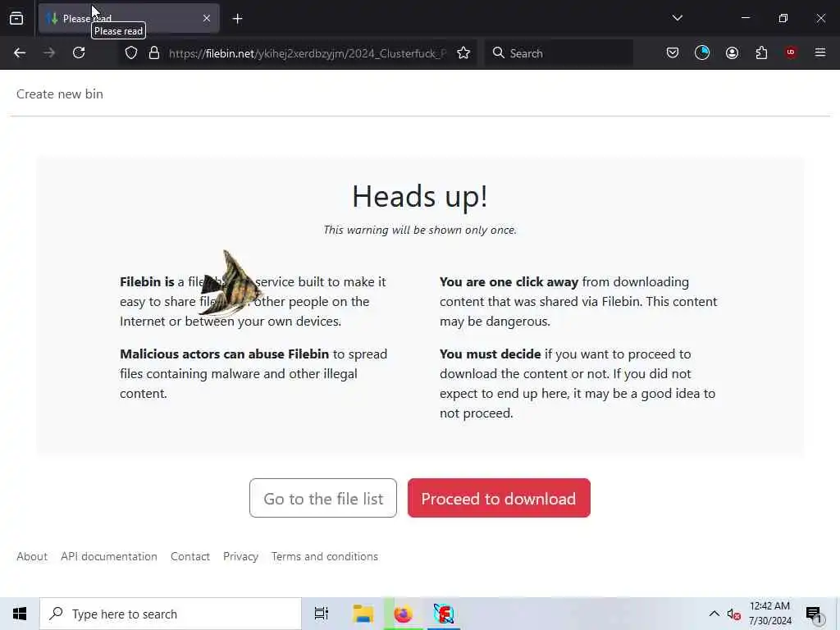Open the Contact footer link
840x630 pixels.
(190, 557)
